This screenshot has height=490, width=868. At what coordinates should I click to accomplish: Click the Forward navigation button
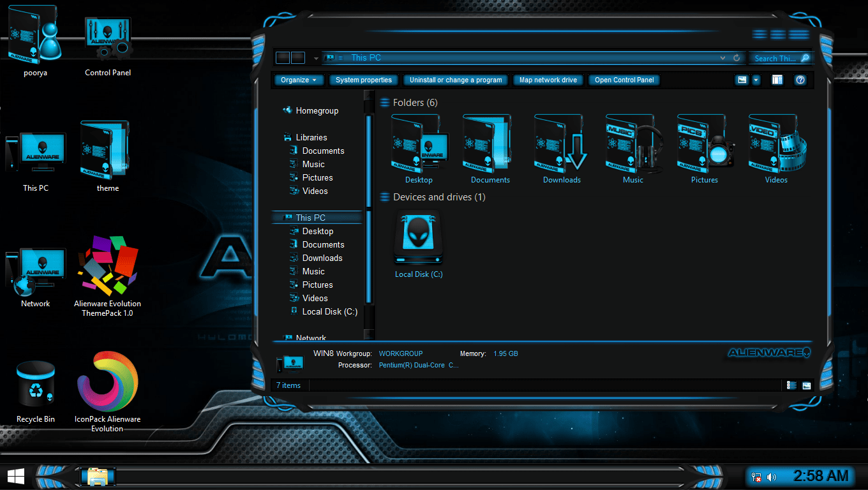[298, 57]
